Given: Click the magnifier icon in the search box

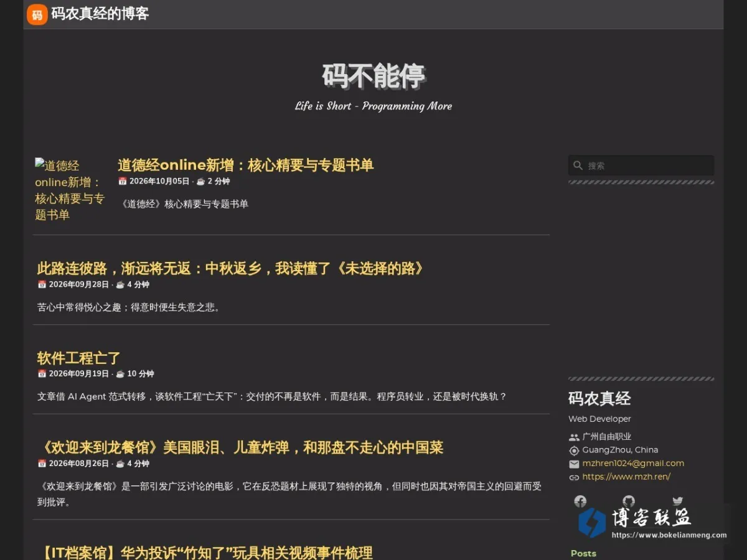Looking at the screenshot, I should [578, 166].
